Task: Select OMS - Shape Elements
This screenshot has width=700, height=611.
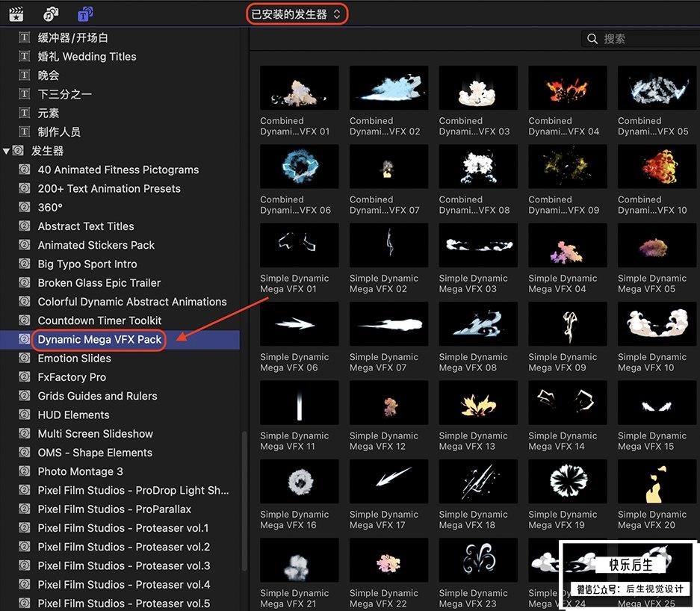Action: pyautogui.click(x=95, y=453)
